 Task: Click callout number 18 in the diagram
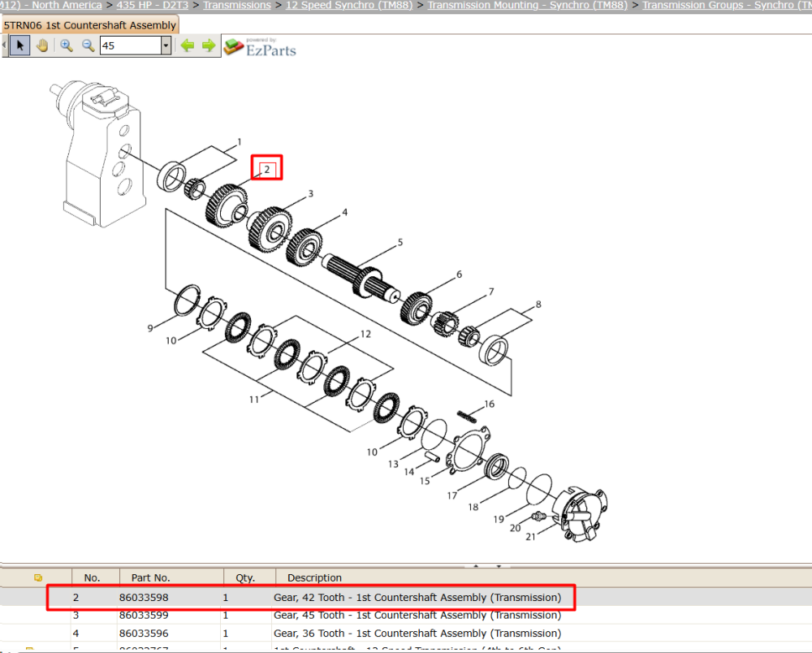473,507
